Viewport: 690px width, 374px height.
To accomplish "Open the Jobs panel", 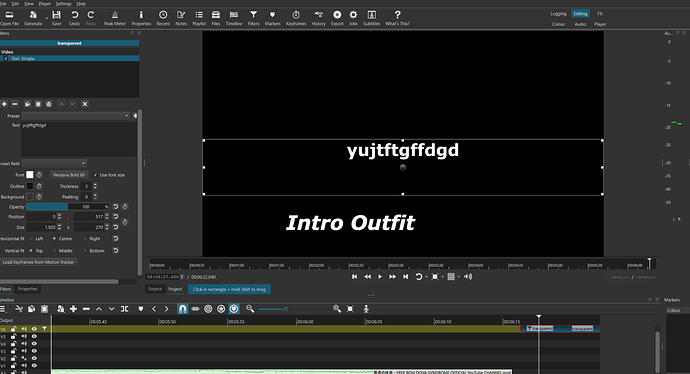I will click(x=353, y=18).
